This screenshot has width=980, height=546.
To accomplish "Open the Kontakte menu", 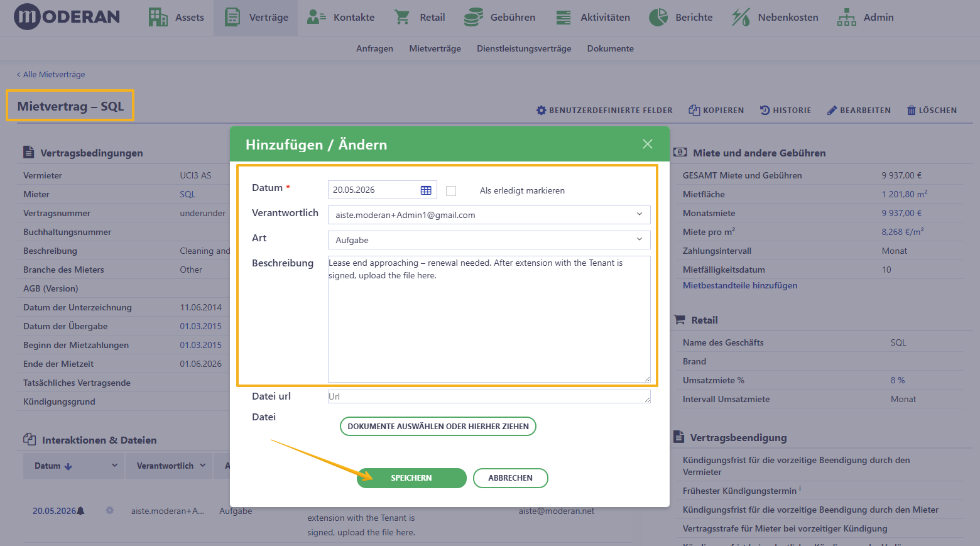I will 340,18.
